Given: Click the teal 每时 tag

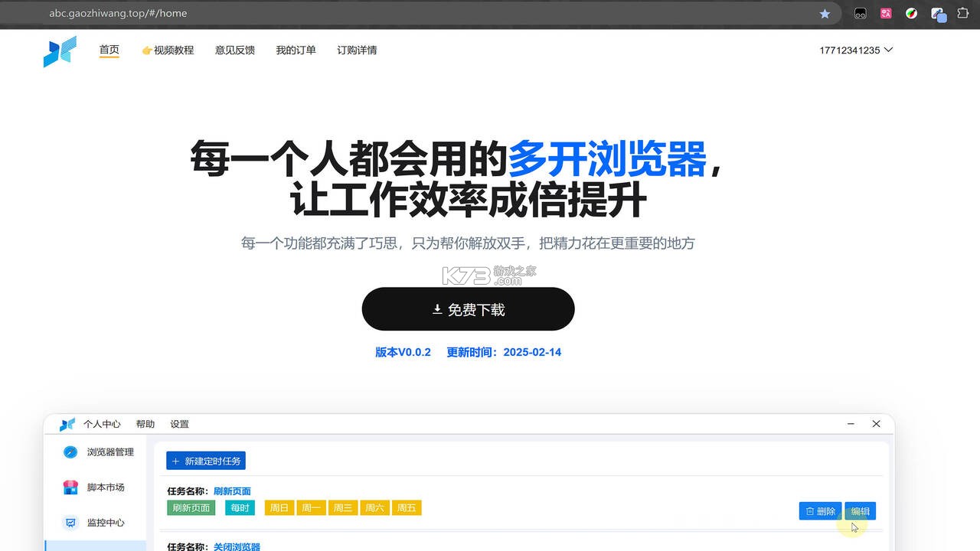Looking at the screenshot, I should [240, 508].
